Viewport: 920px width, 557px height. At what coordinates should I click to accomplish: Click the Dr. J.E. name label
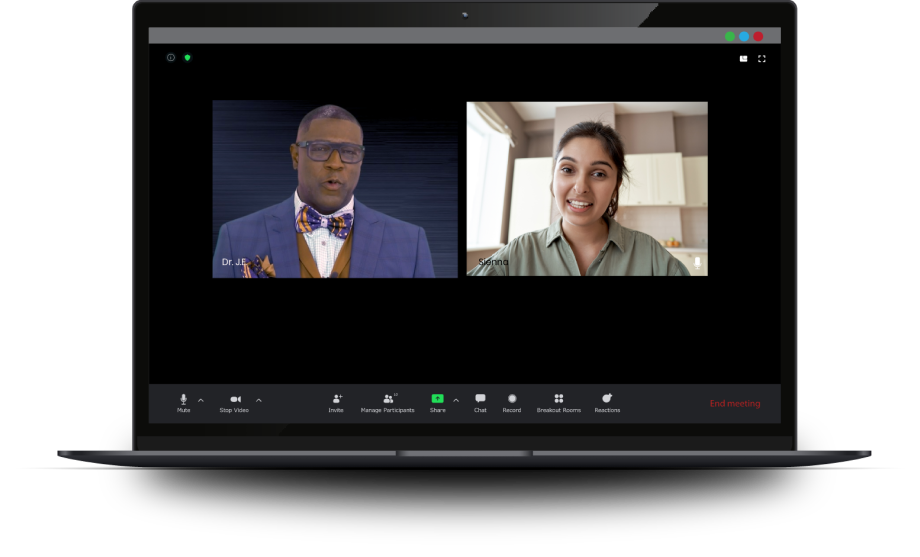coord(234,262)
